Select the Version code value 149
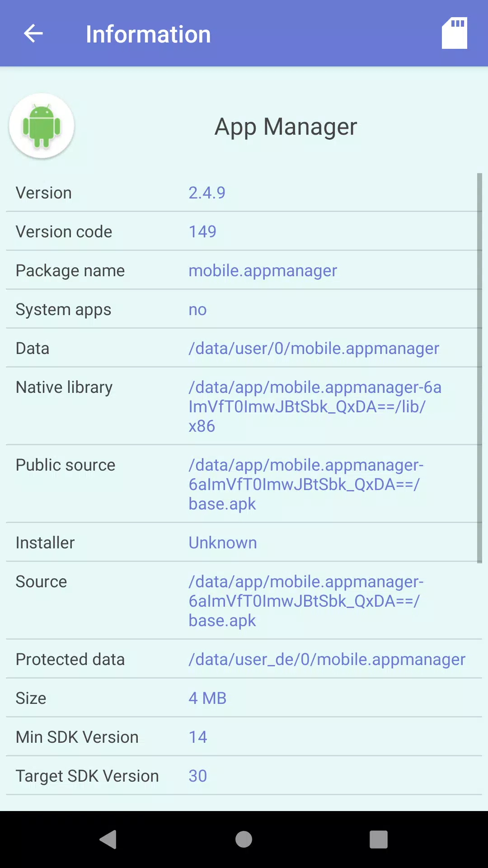488x868 pixels. [x=202, y=231]
